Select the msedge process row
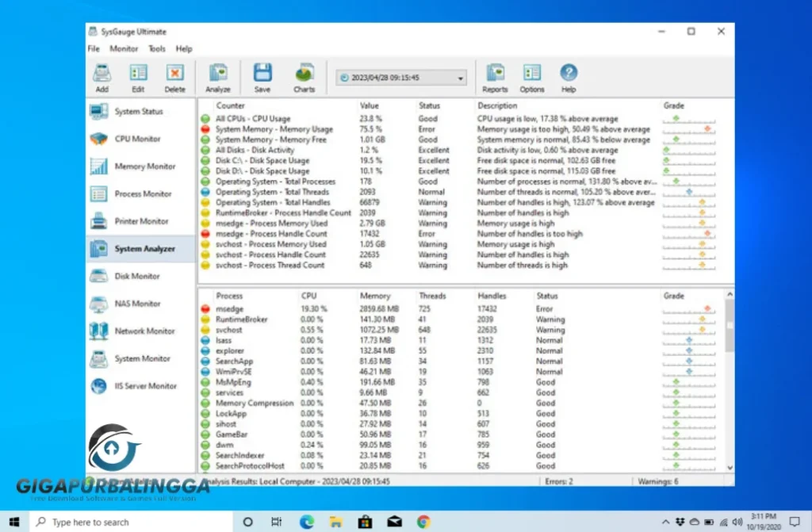812x532 pixels. pos(230,309)
